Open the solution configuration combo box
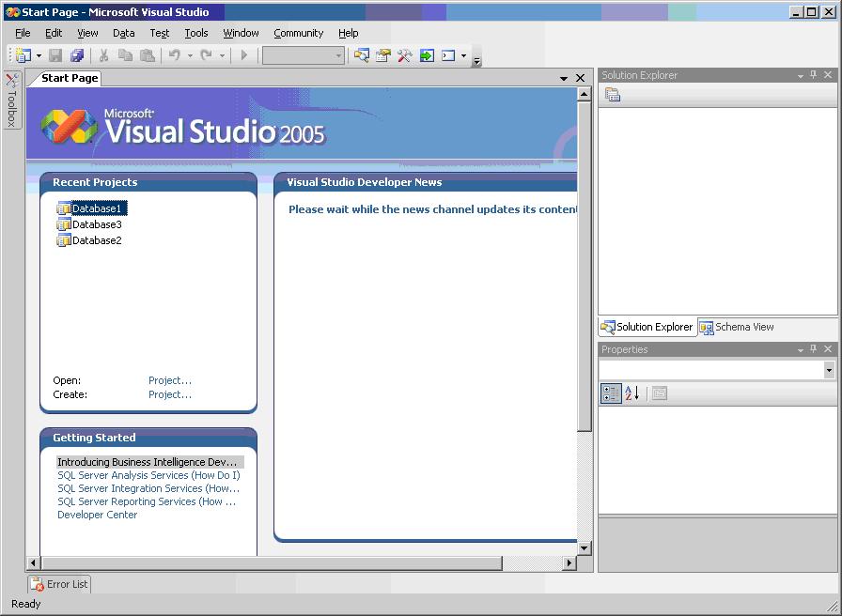Image resolution: width=842 pixels, height=616 pixels. (304, 55)
